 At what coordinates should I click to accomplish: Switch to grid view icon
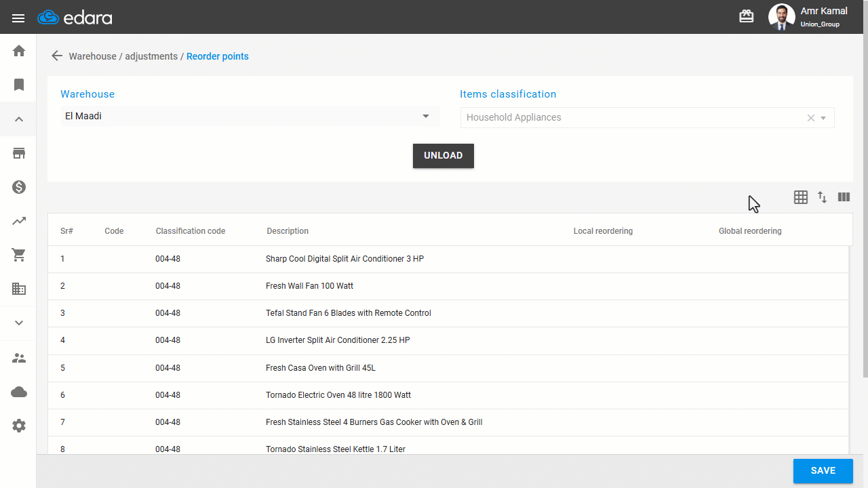[x=801, y=197]
